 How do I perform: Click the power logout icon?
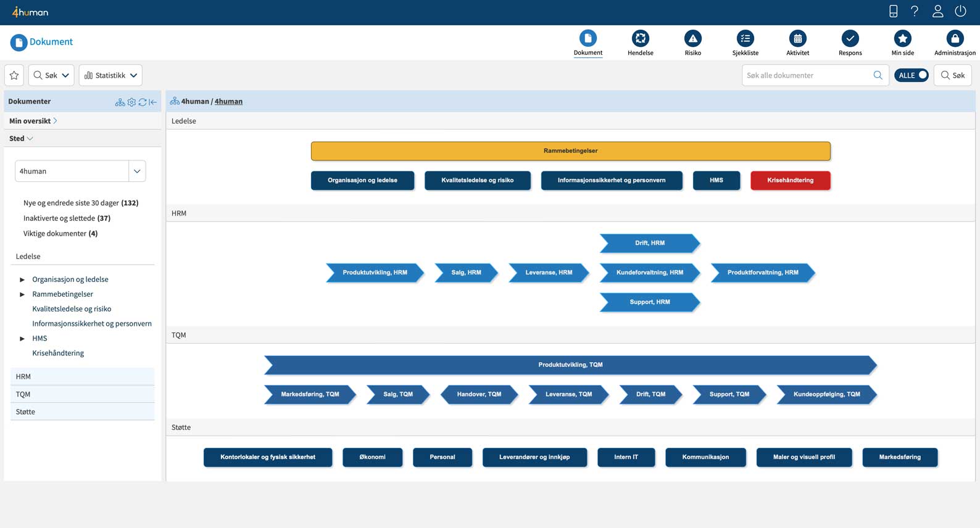pos(960,11)
